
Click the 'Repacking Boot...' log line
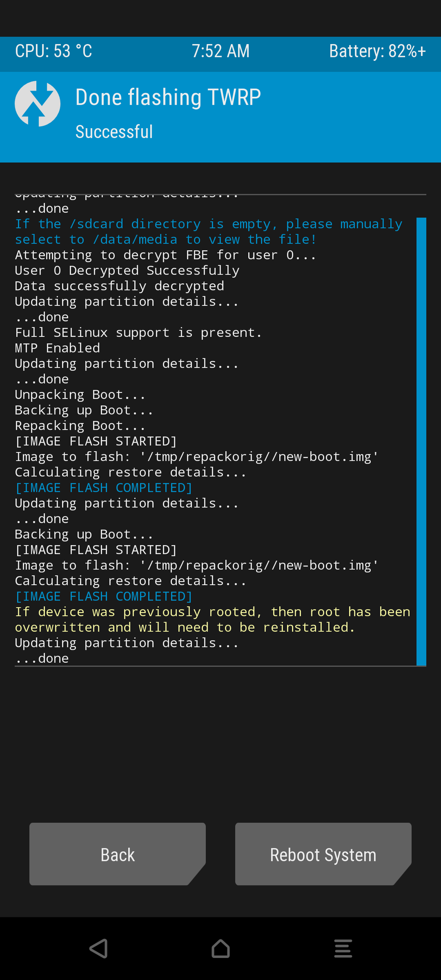click(x=80, y=426)
